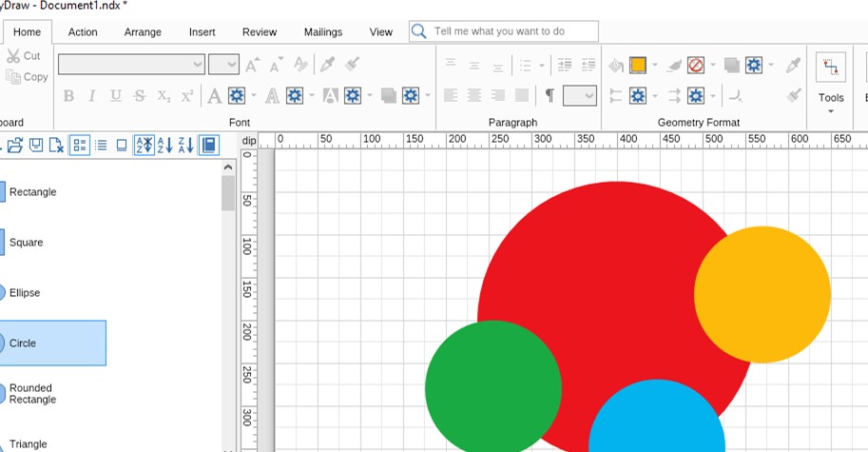This screenshot has height=452, width=868.
Task: Open the View ribbon tab
Action: pos(381,32)
